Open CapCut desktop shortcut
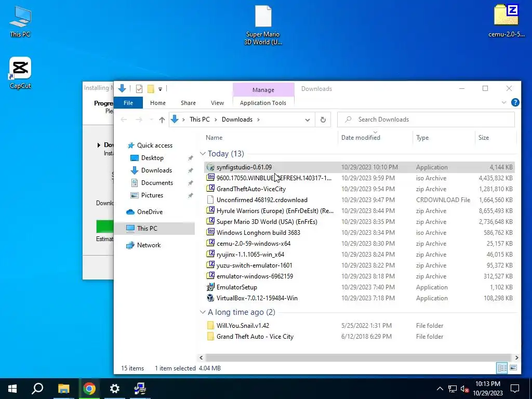This screenshot has height=399, width=532. [20, 73]
